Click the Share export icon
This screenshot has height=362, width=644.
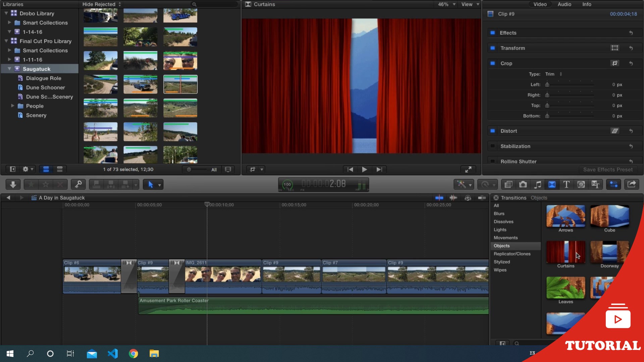(x=631, y=184)
